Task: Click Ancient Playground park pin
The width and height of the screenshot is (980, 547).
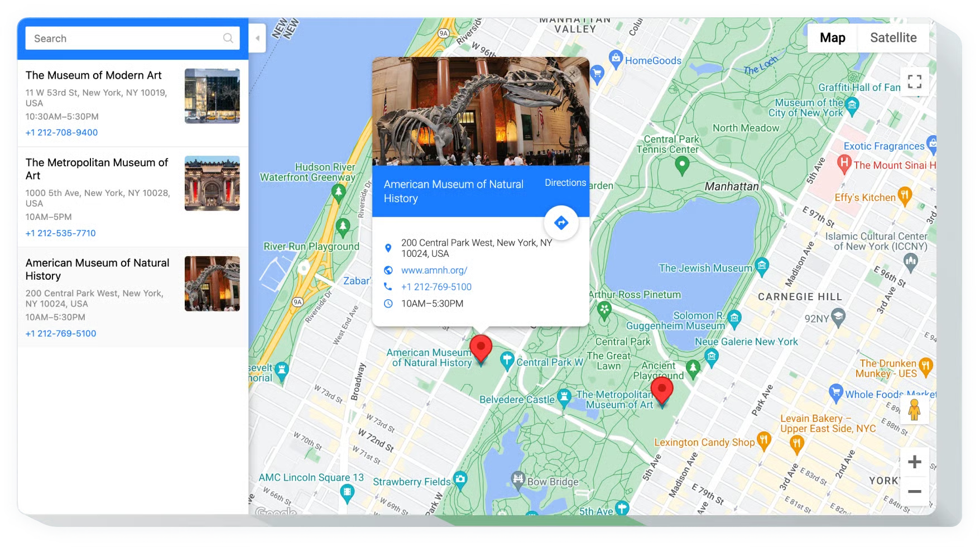Action: (x=693, y=369)
